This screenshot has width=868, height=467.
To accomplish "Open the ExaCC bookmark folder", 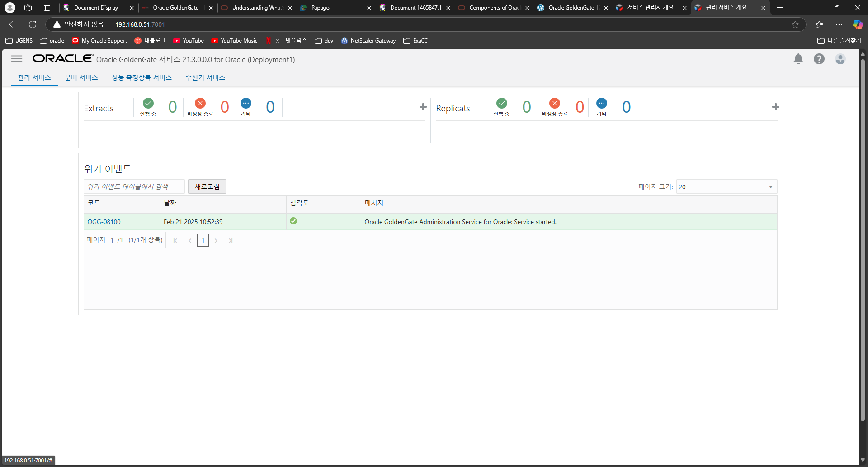I will (x=415, y=41).
